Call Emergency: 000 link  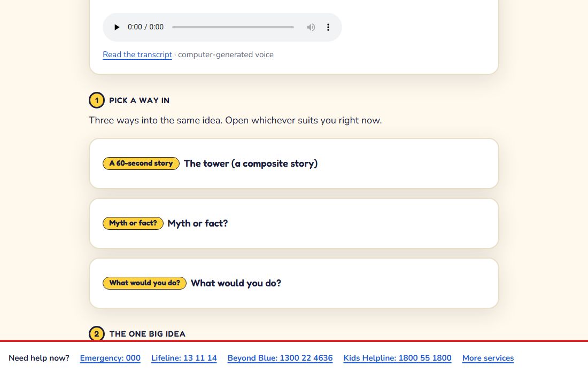110,358
